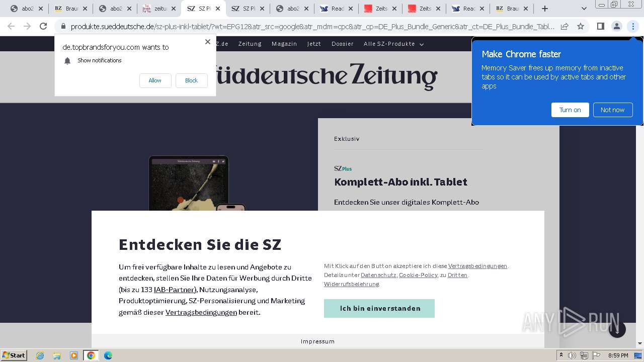
Task: Open the Action Center flag icon
Action: pos(595,355)
